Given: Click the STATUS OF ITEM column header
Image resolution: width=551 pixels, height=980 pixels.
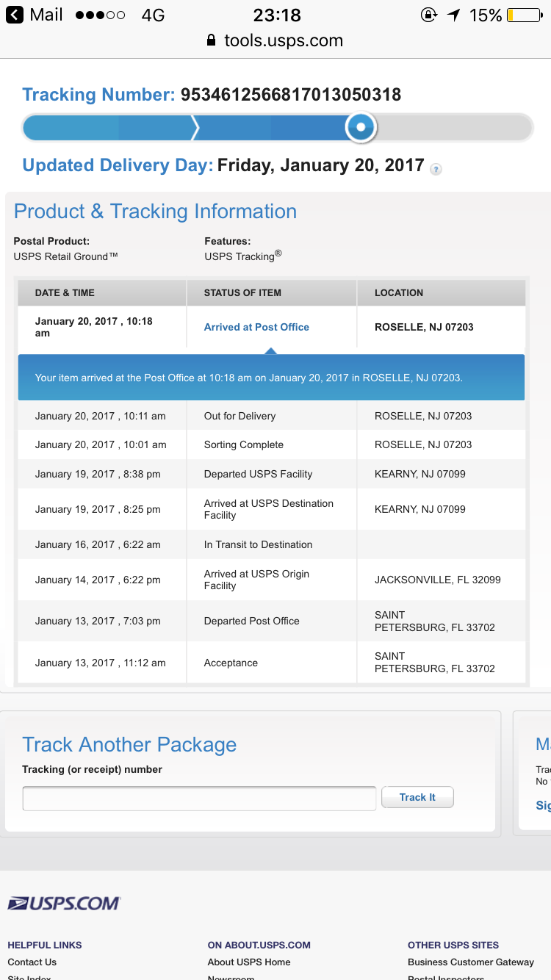Looking at the screenshot, I should pyautogui.click(x=242, y=292).
